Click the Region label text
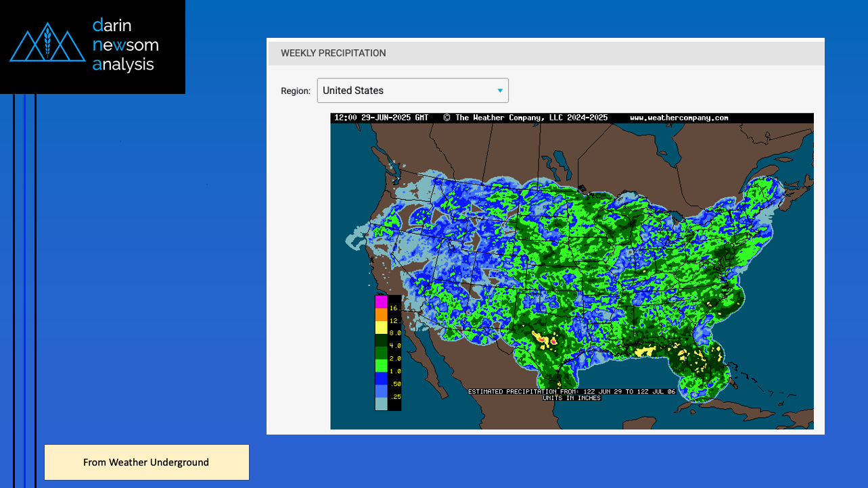Screen dimensions: 868x488 point(296,91)
